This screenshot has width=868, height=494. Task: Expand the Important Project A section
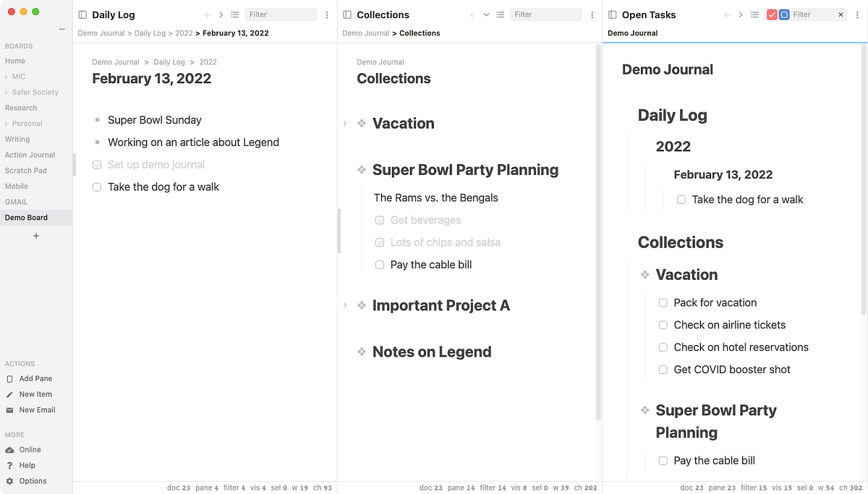coord(346,306)
